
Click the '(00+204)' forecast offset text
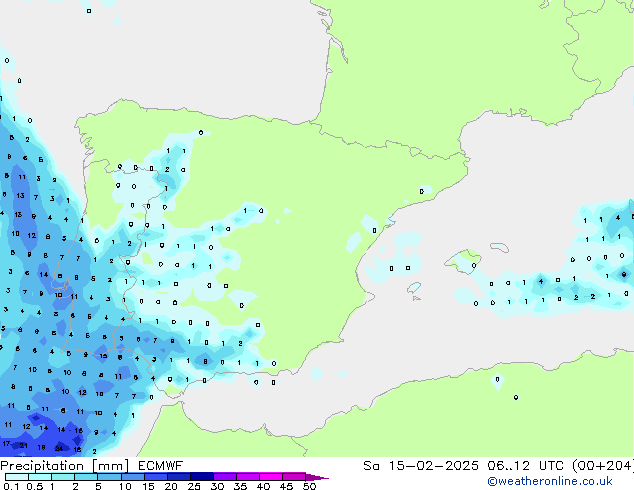click(603, 466)
